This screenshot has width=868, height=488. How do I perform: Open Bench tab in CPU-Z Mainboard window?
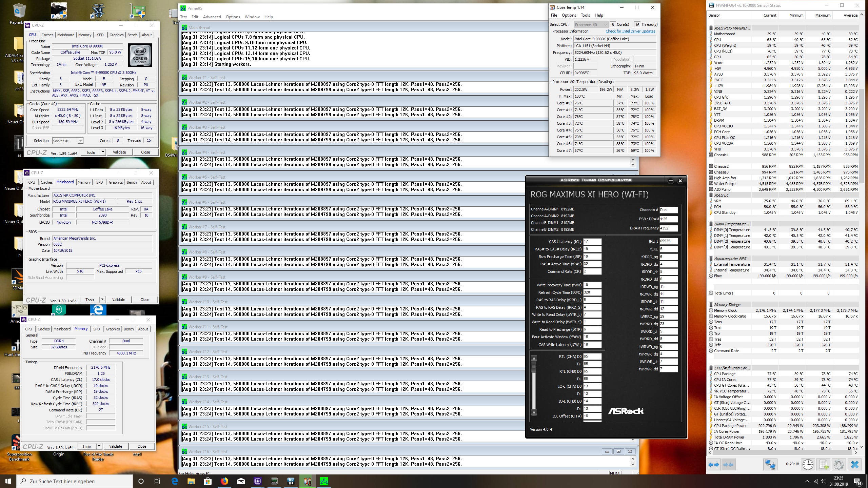pyautogui.click(x=132, y=182)
